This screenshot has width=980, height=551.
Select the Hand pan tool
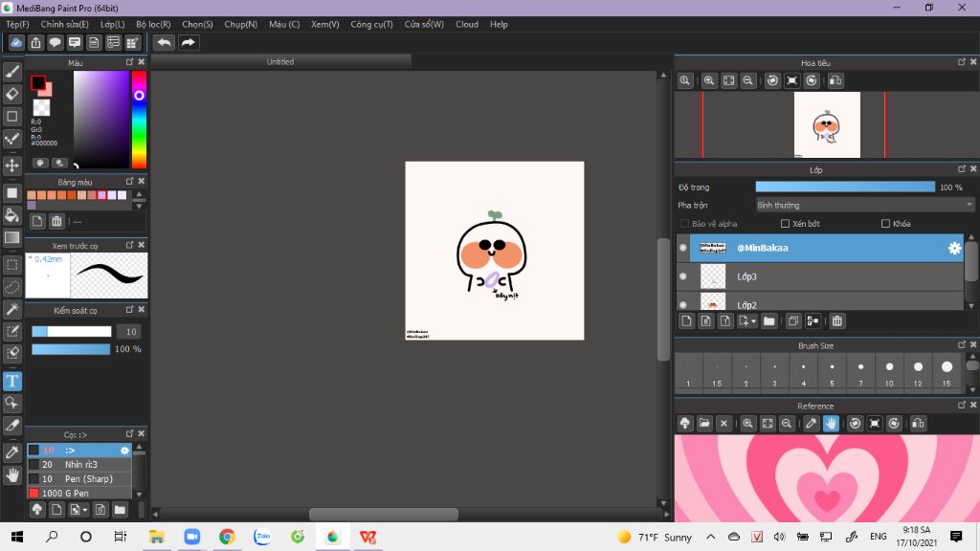11,475
